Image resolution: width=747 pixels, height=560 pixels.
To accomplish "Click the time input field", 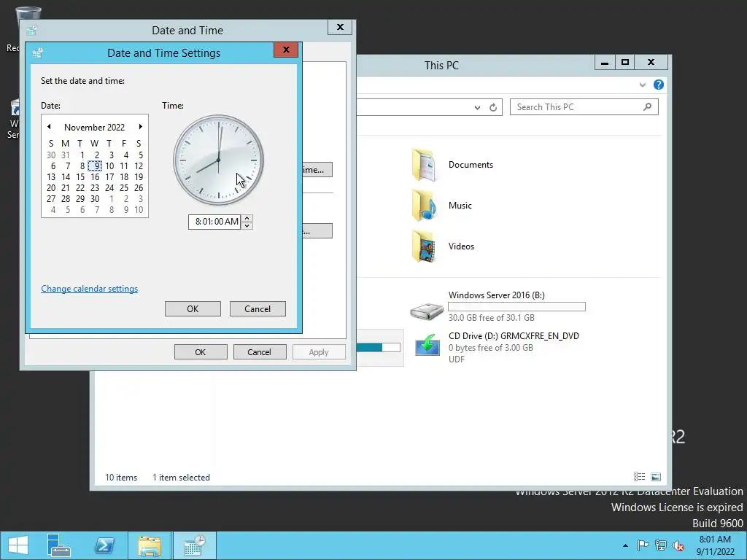I will coord(215,222).
